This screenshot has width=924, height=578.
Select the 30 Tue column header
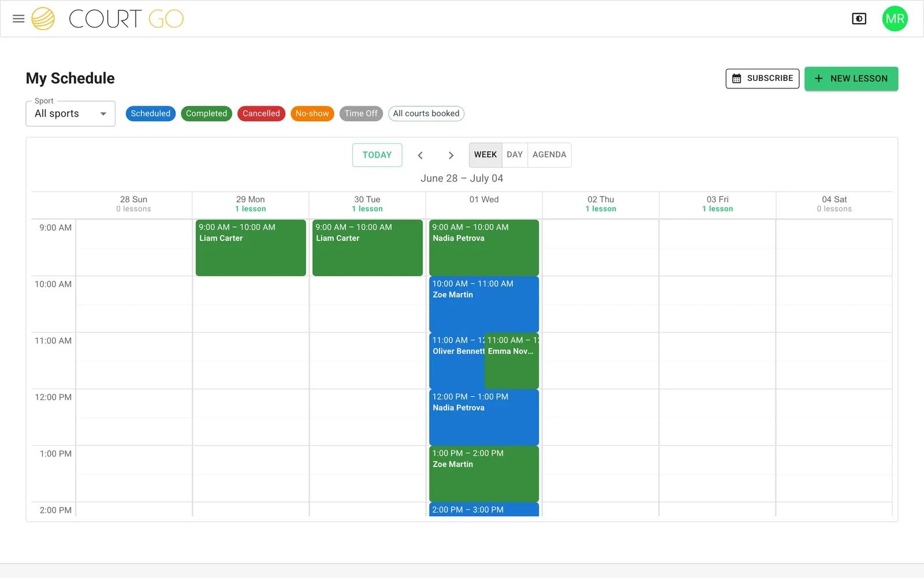click(x=367, y=204)
